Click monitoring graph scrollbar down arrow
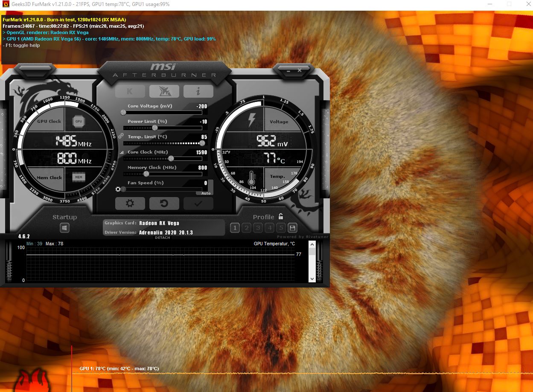This screenshot has width=533, height=392. click(312, 279)
